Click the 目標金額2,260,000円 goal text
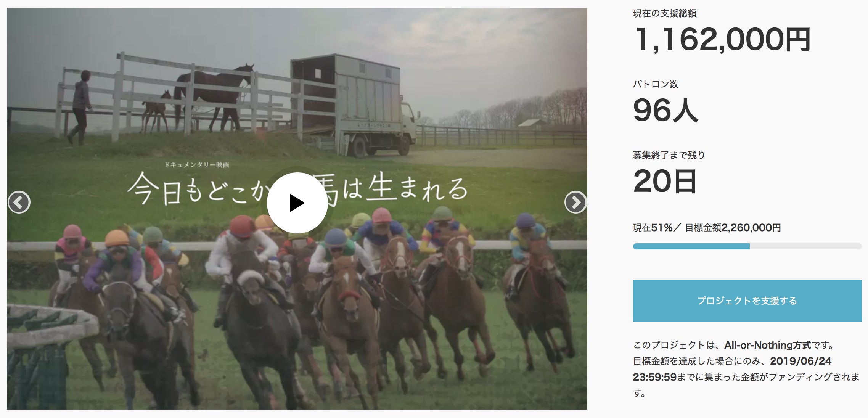868x418 pixels. click(x=733, y=228)
